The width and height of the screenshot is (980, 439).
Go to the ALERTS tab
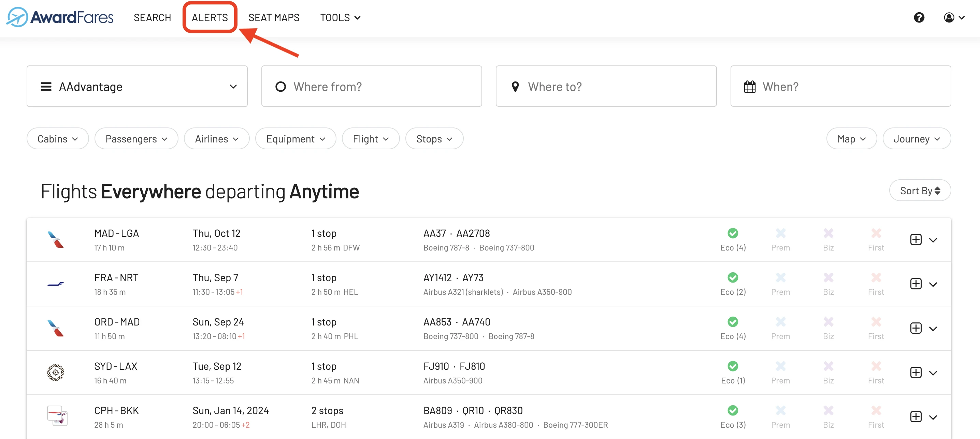click(x=210, y=17)
